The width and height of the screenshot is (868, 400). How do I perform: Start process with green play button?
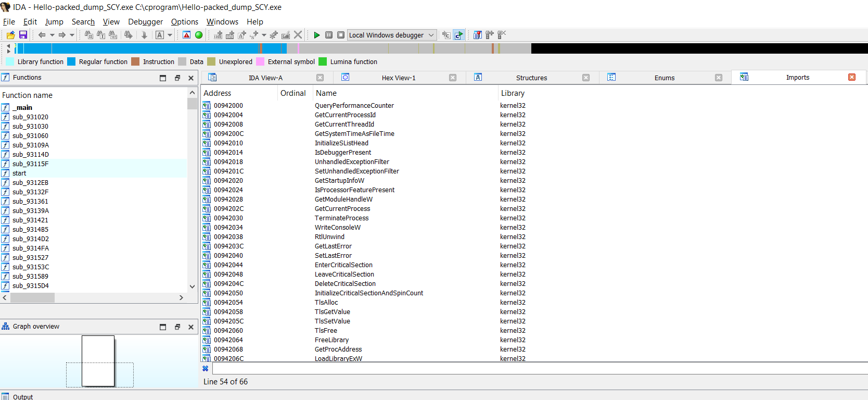[317, 35]
